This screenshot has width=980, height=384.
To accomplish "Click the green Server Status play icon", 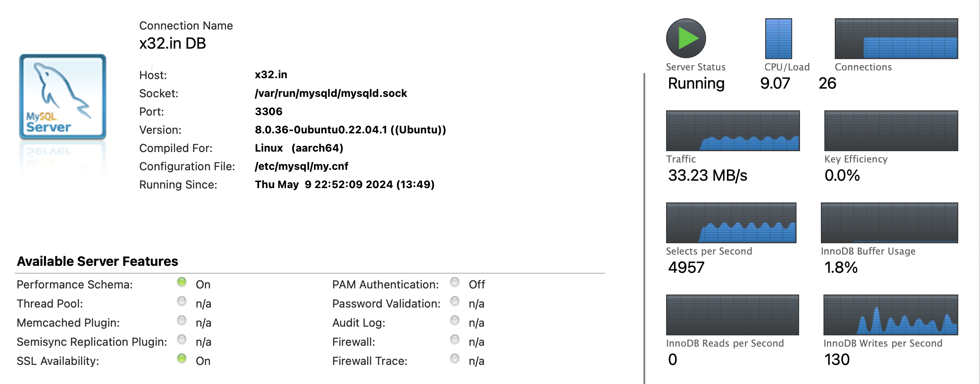I will [686, 38].
